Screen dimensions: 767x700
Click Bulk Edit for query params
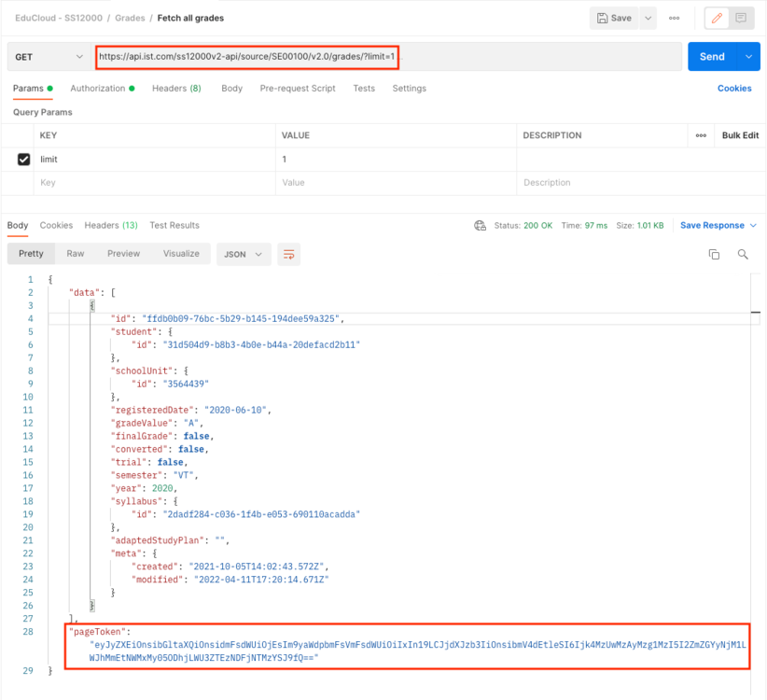738,135
